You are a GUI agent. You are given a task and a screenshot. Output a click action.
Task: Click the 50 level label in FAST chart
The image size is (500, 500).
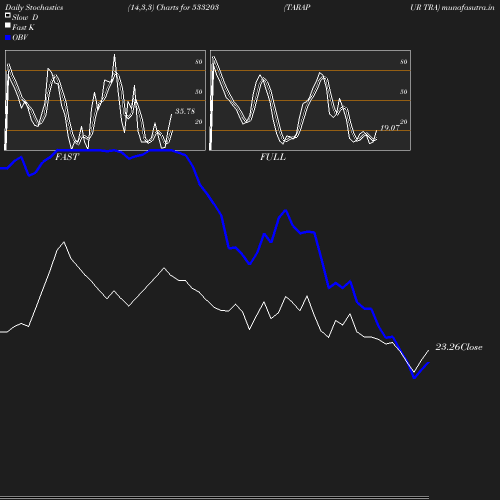199,92
